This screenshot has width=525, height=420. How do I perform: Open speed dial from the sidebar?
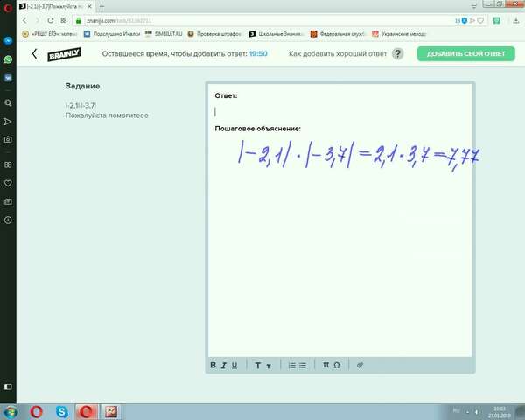(8, 164)
